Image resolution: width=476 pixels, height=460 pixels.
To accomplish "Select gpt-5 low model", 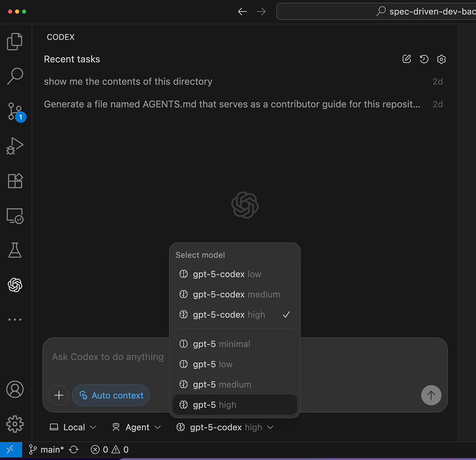I will [235, 364].
